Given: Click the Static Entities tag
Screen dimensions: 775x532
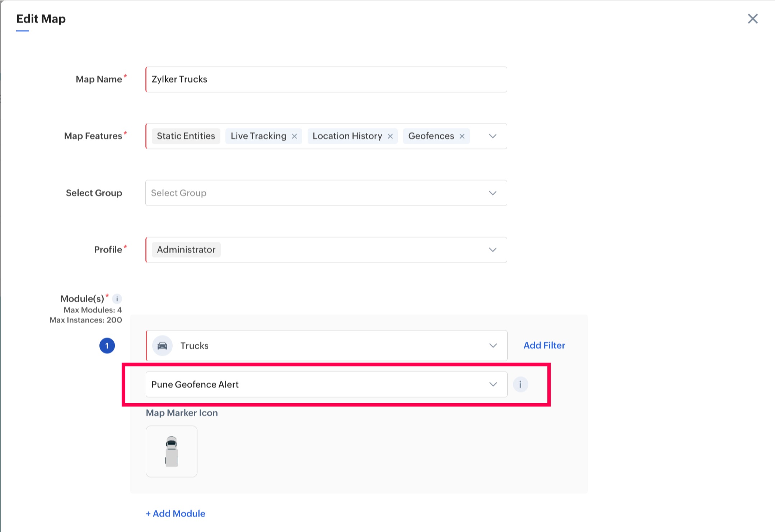Looking at the screenshot, I should 186,136.
